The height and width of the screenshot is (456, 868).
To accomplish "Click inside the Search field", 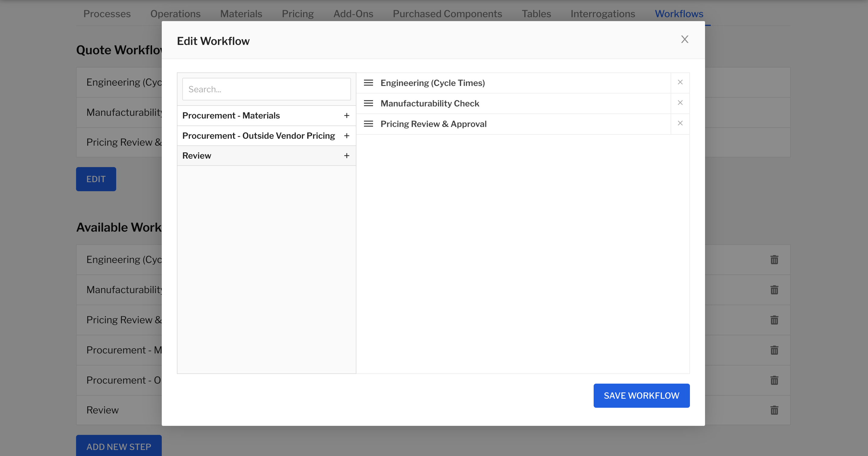I will point(266,89).
